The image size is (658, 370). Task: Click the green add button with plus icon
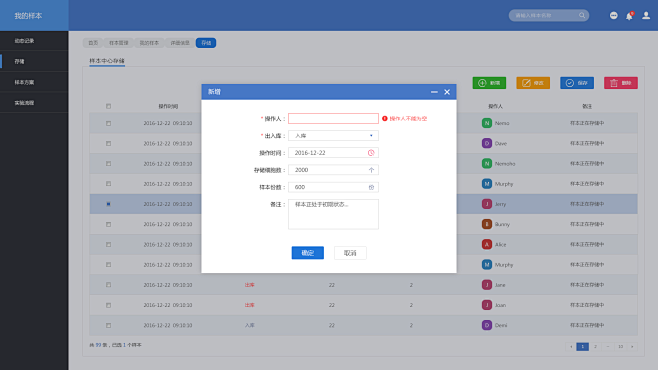[x=489, y=83]
